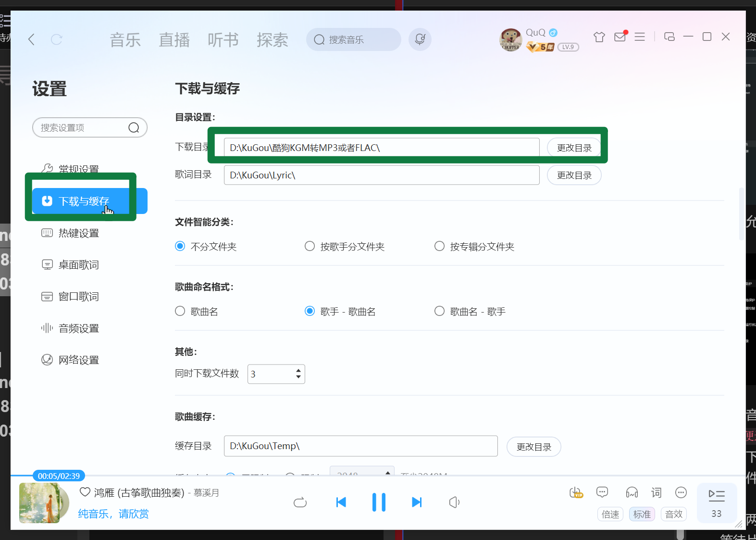Pause the current song

click(379, 502)
